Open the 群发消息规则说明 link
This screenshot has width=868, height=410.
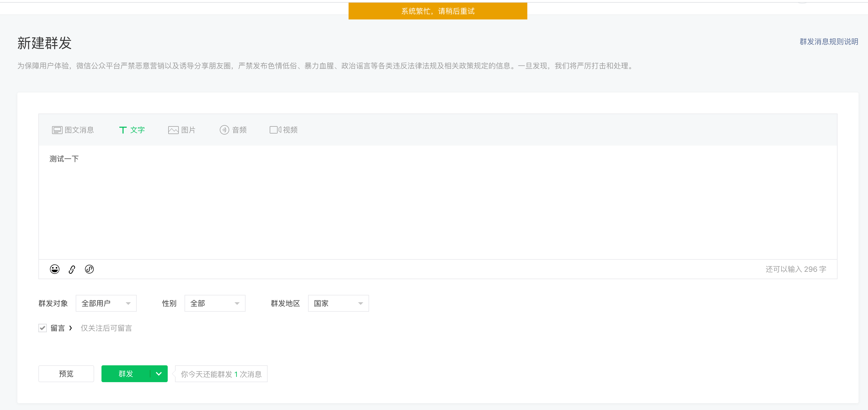[x=829, y=42]
